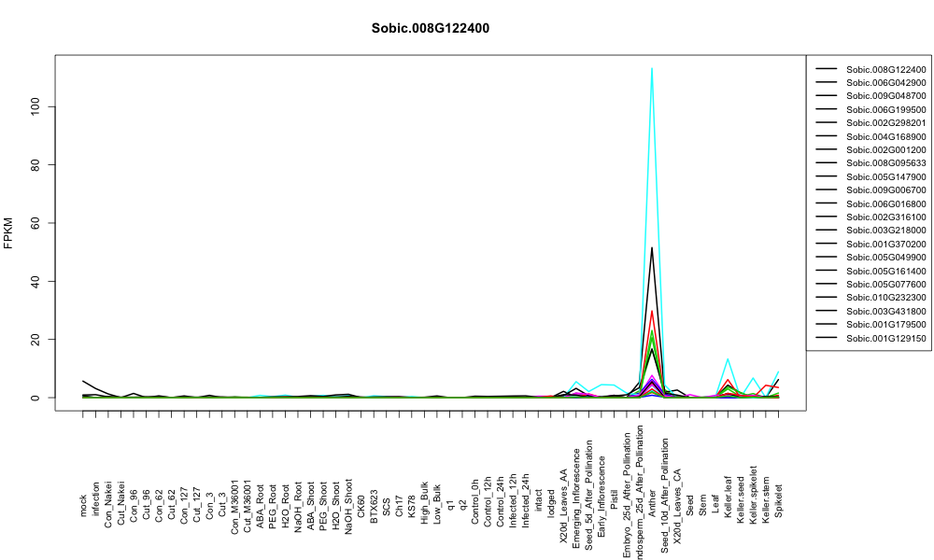Click the chart title Sobic.008G122400
This screenshot has height=560, width=934.
(x=430, y=29)
